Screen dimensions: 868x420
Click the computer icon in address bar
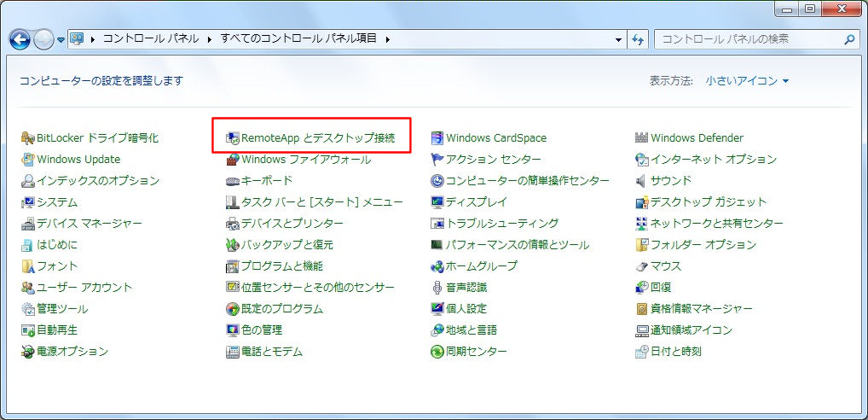coord(77,38)
